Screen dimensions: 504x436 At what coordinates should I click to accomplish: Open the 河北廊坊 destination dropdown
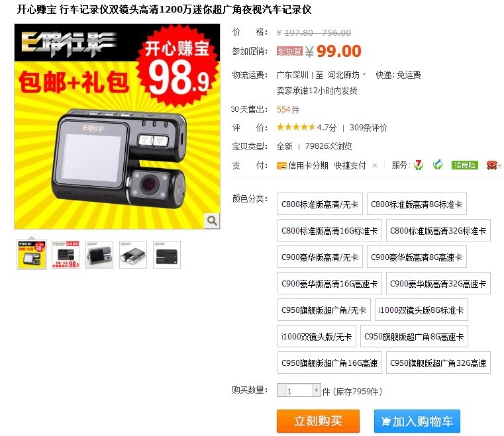click(346, 75)
